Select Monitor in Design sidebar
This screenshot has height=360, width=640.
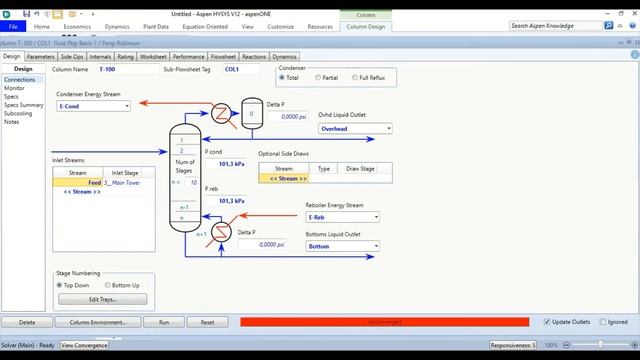click(14, 88)
